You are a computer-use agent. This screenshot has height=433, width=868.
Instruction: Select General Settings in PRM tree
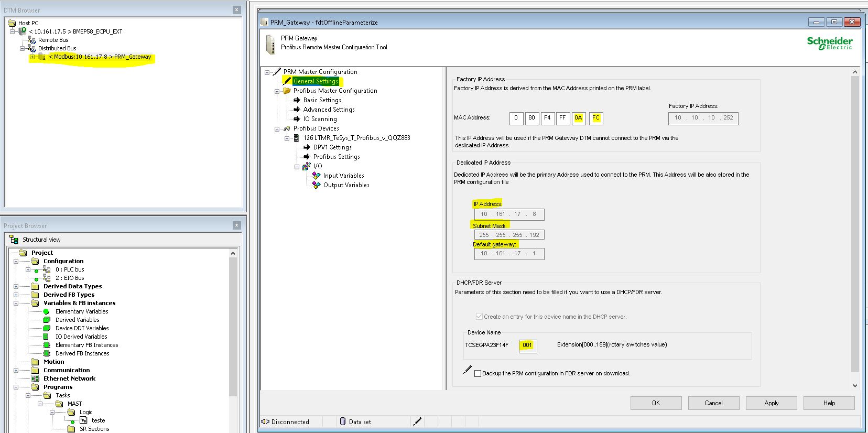click(316, 81)
